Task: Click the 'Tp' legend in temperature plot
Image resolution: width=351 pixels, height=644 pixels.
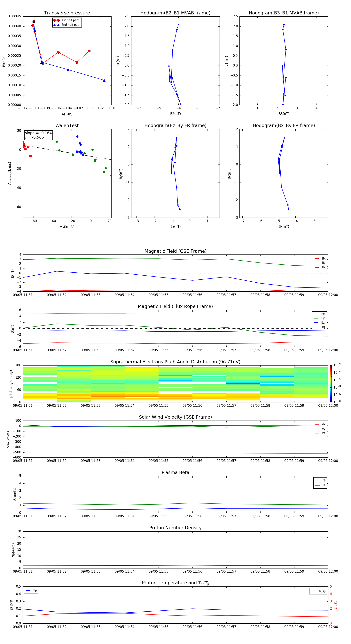Action: click(x=31, y=591)
